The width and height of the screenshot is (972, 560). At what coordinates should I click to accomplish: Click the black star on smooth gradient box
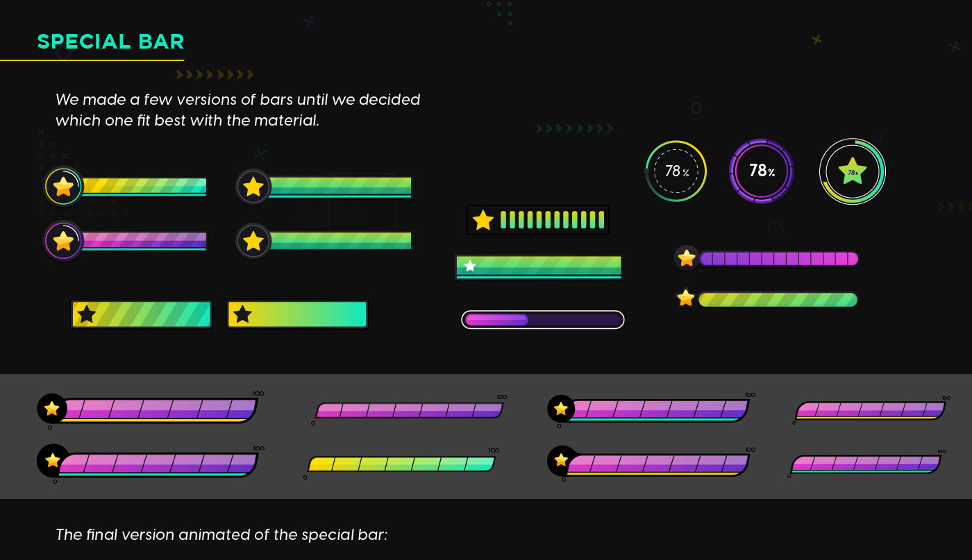point(242,314)
